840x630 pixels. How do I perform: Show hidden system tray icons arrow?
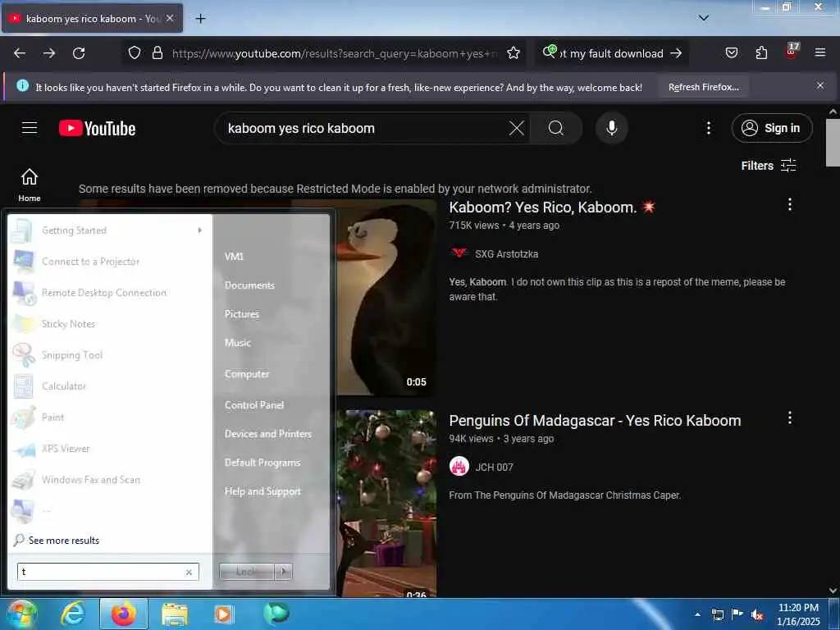coord(697,614)
